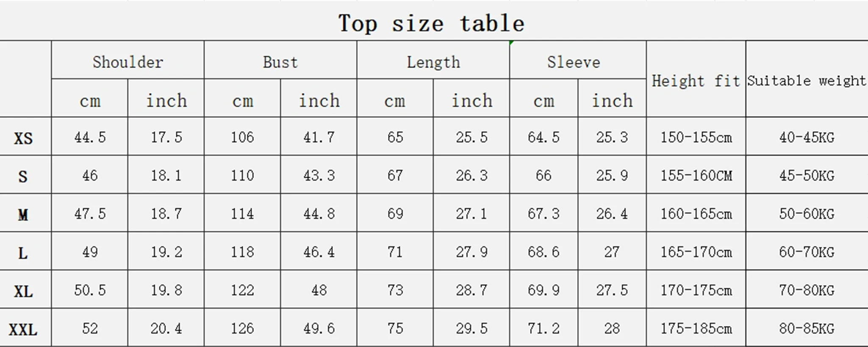Select the 27.1 length inch cell

[471, 213]
